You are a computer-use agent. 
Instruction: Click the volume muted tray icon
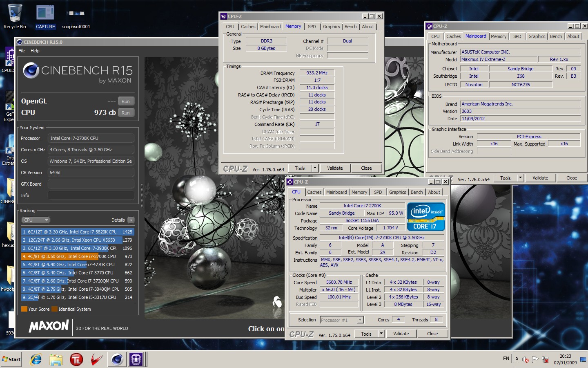point(526,359)
